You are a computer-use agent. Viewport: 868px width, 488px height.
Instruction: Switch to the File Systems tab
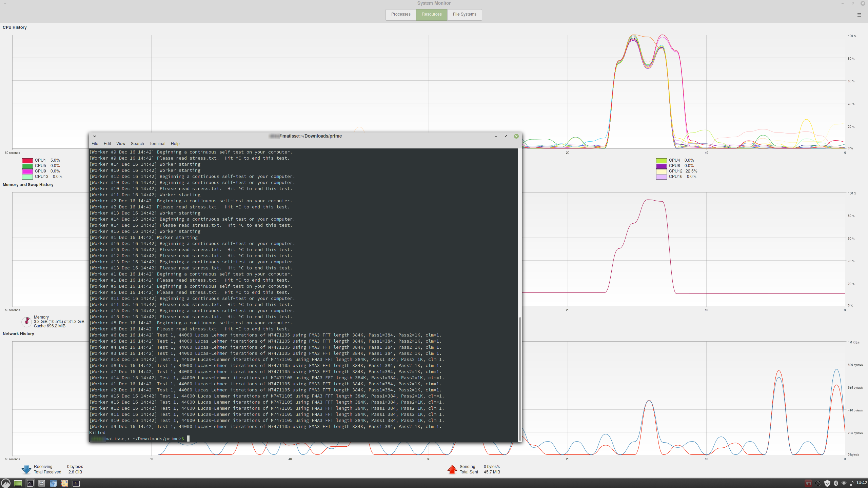tap(464, 14)
